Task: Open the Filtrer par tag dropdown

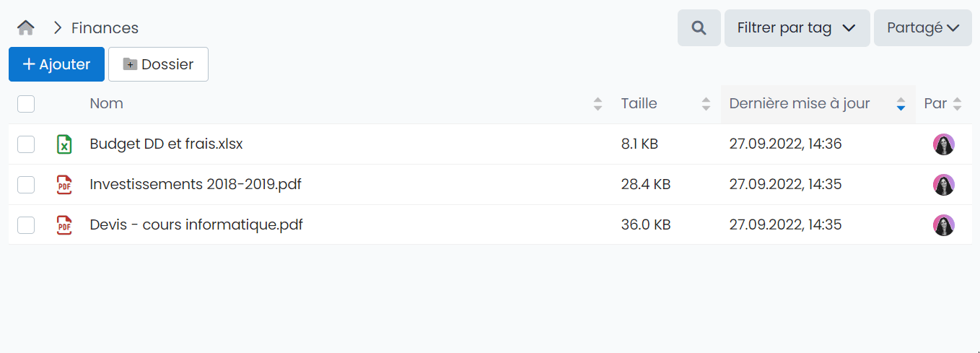Action: pyautogui.click(x=797, y=28)
